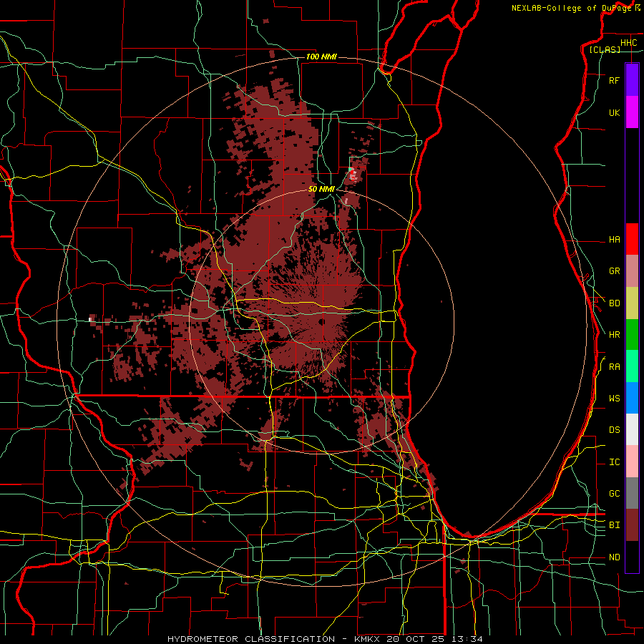Click the HR green legend swatch

coord(632,335)
